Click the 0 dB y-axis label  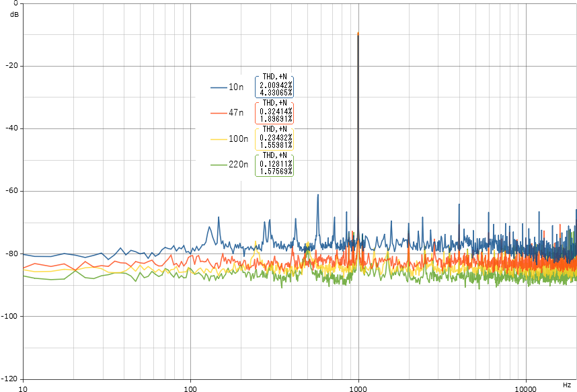(x=15, y=3)
